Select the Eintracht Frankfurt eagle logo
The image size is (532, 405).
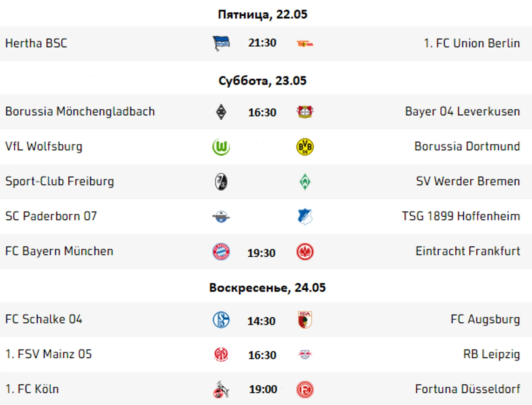coord(305,252)
